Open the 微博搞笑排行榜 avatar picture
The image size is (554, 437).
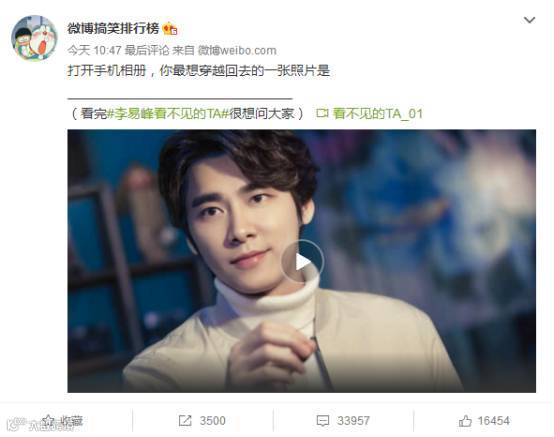coord(34,38)
